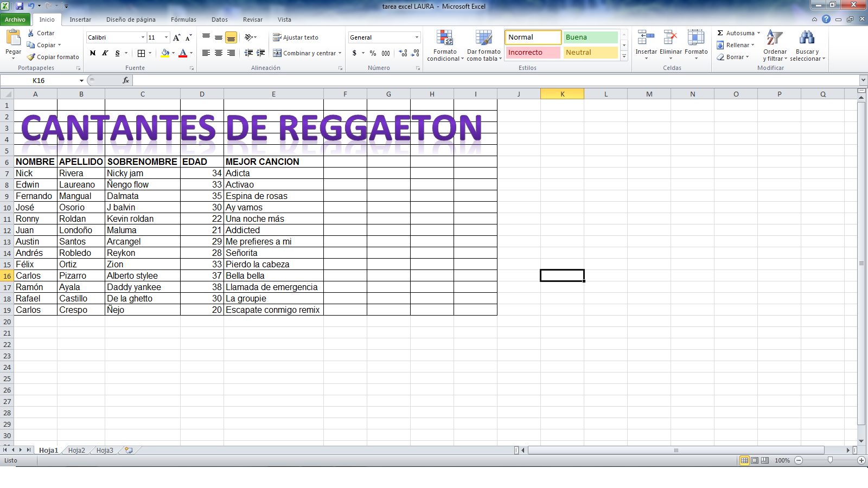Click the zoom slider handle
The image size is (868, 488).
(x=830, y=460)
